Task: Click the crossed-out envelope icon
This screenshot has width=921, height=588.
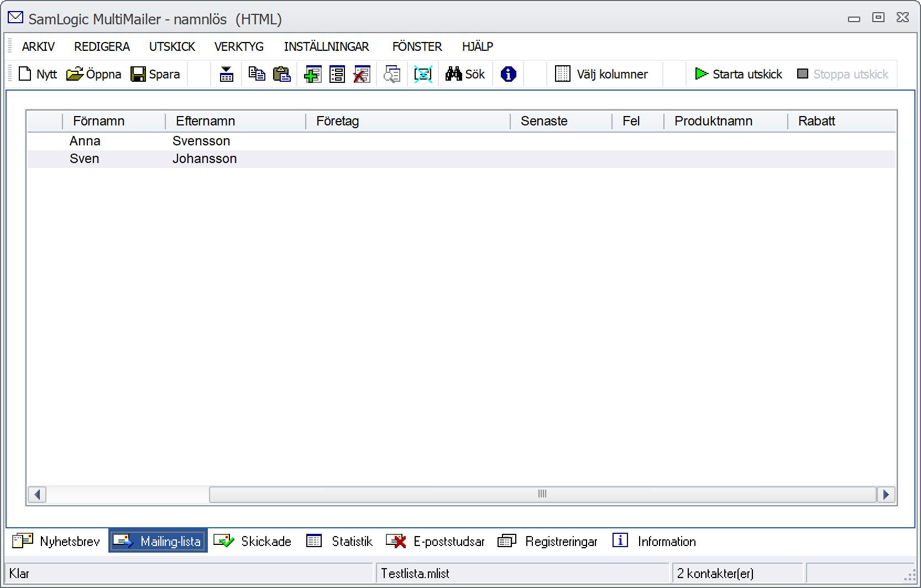Action: click(x=423, y=74)
